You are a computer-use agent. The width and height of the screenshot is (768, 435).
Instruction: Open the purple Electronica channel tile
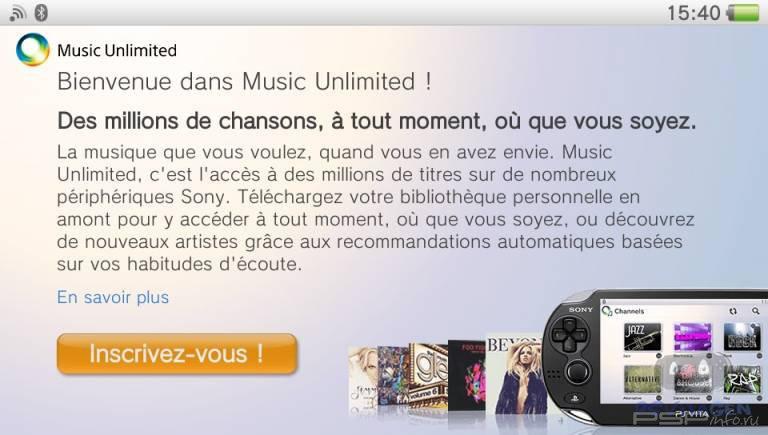[692, 336]
